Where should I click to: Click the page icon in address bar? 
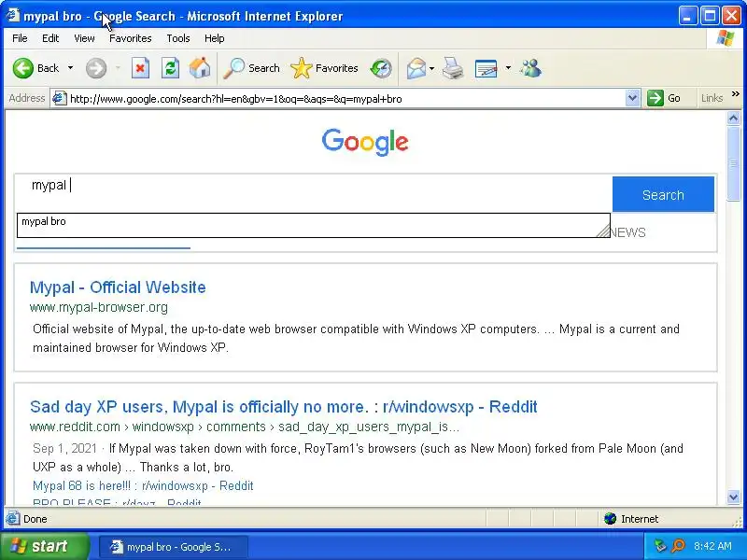coord(59,99)
